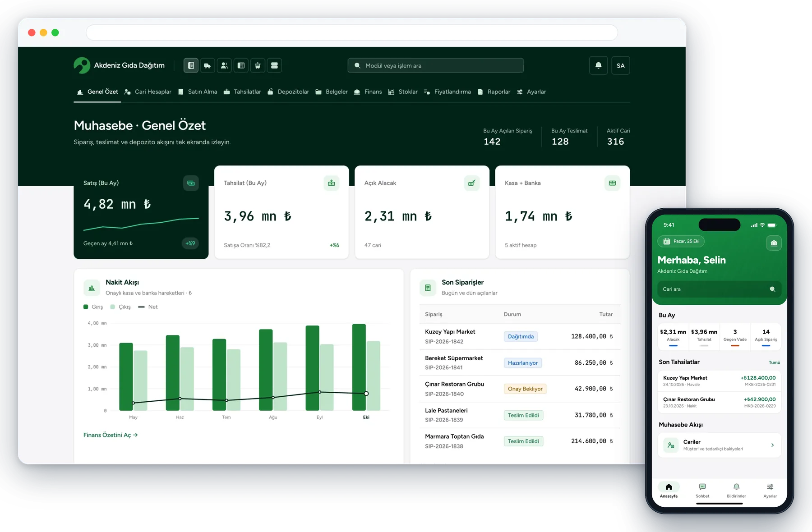Click the notifications bell in header
Image resolution: width=812 pixels, height=532 pixels.
[598, 65]
